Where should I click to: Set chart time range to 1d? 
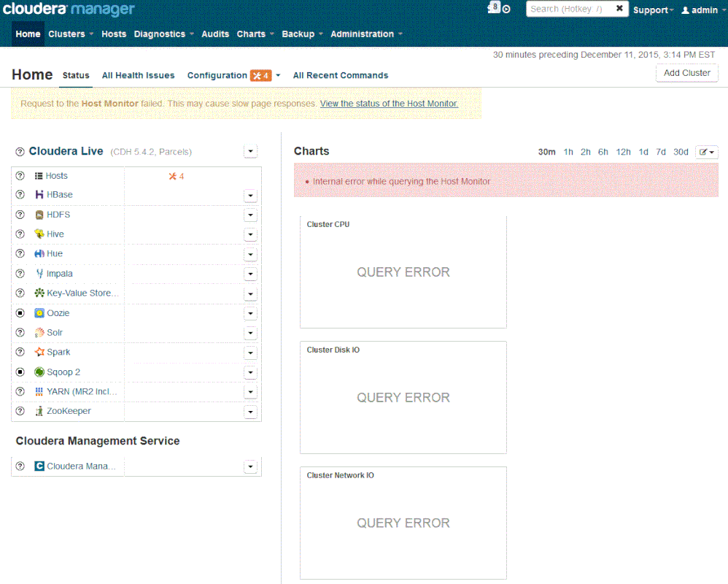[643, 152]
